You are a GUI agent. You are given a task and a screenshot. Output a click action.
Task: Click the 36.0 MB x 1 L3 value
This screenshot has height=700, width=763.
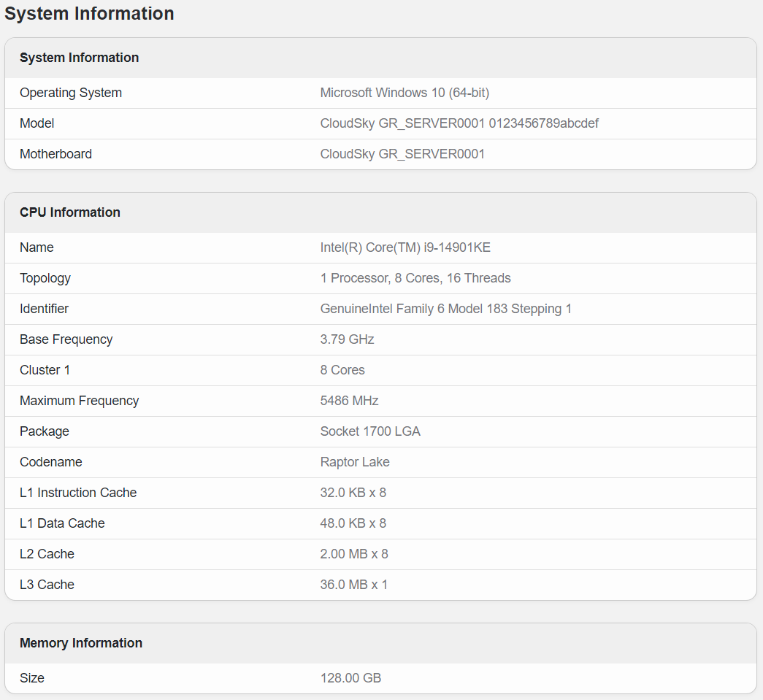354,585
